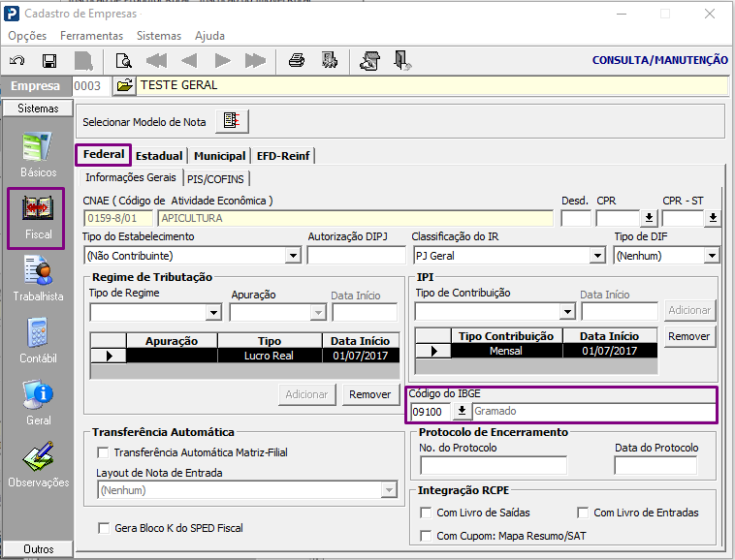Check Com Cupom: Mapa Resumo/SAT
Image resolution: width=735 pixels, height=560 pixels.
click(426, 536)
